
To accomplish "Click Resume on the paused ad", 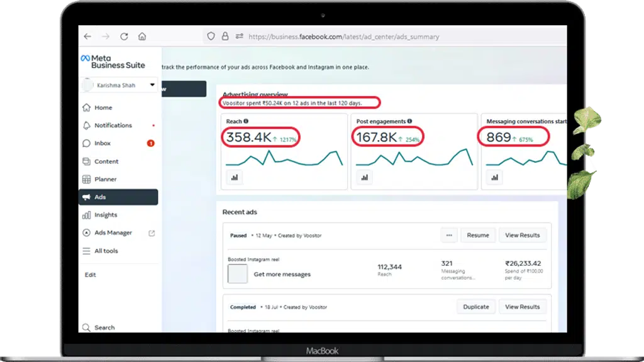I will (478, 235).
